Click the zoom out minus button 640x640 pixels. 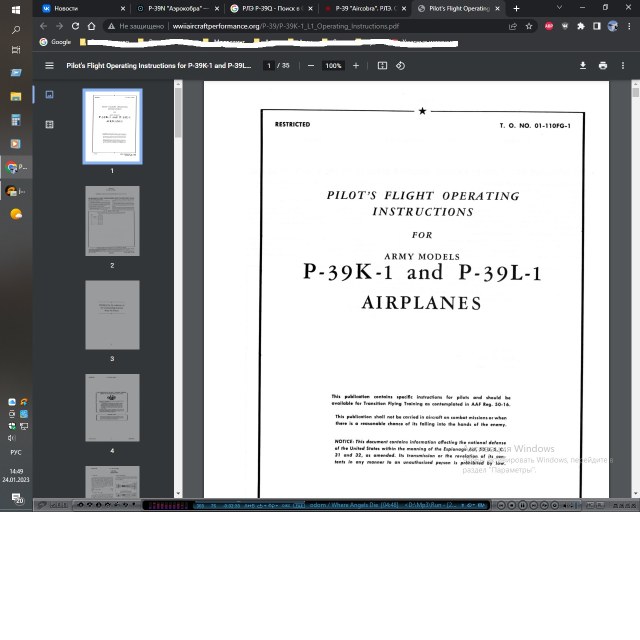click(311, 66)
